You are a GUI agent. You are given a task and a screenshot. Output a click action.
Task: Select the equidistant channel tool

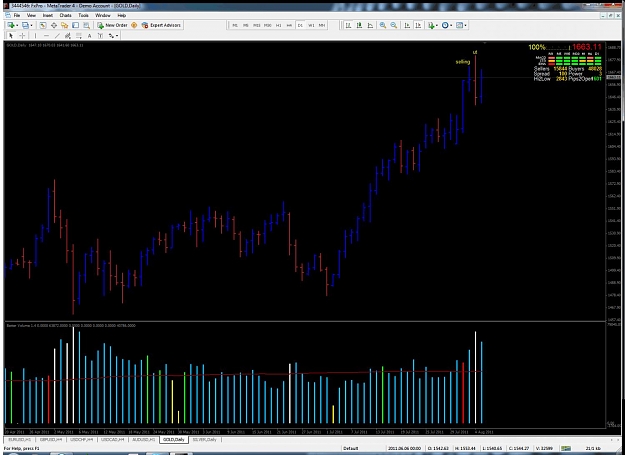68,35
